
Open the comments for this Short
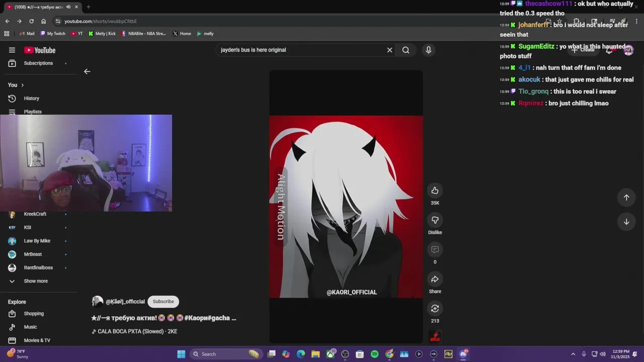[435, 249]
